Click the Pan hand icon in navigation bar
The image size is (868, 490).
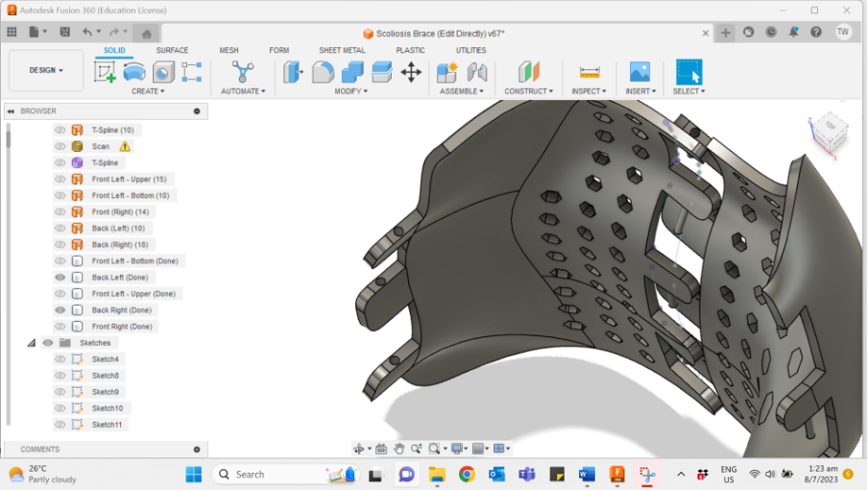point(398,449)
